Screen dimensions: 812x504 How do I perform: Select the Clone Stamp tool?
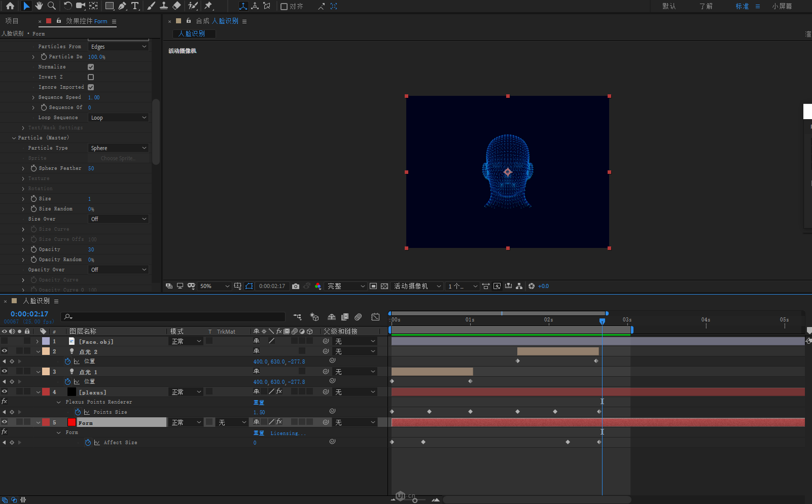(164, 6)
